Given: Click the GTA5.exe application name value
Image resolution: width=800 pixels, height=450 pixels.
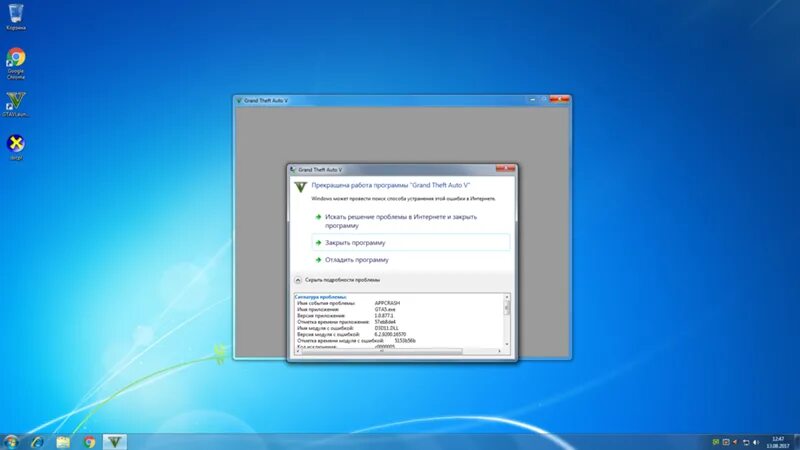Looking at the screenshot, I should coord(385,309).
